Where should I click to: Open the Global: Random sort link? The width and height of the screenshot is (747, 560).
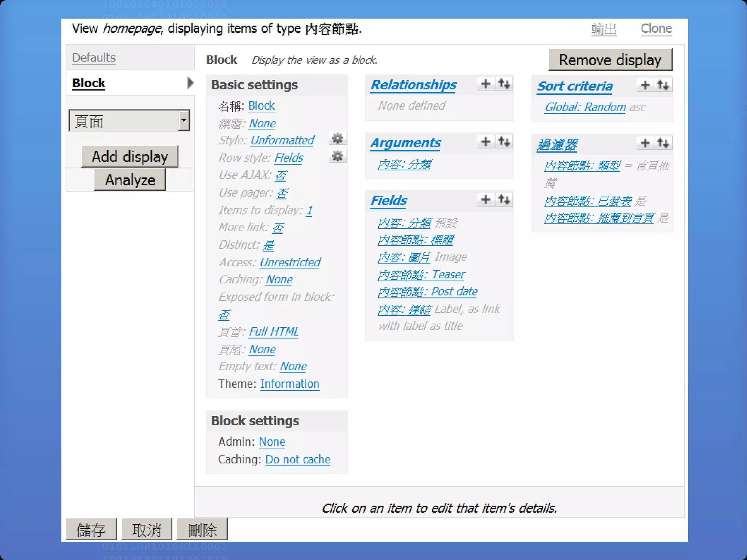pos(585,107)
